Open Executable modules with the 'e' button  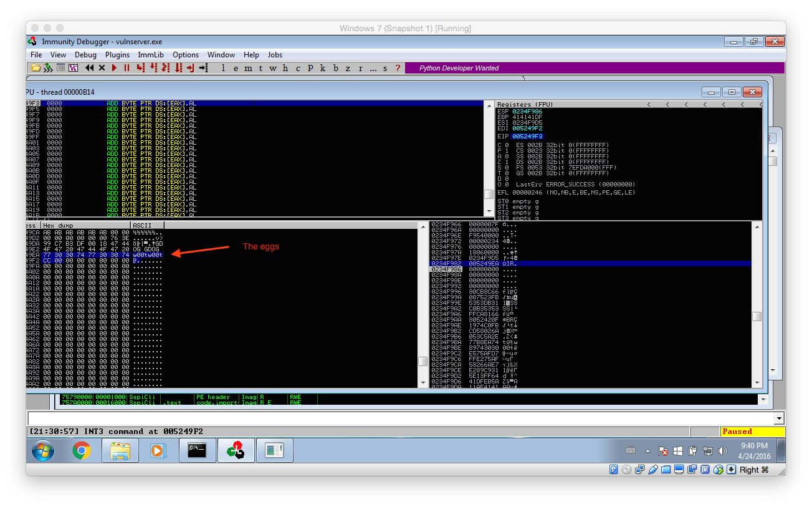tap(236, 68)
